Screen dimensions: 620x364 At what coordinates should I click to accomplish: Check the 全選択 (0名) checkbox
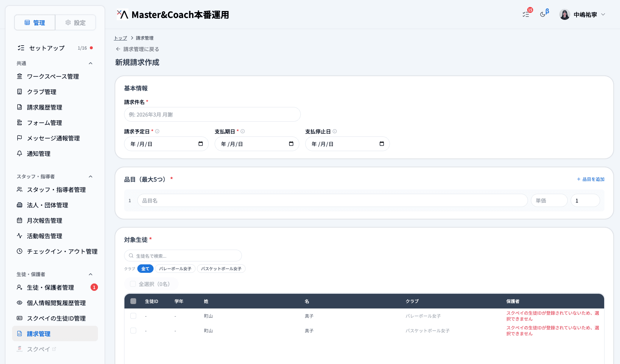click(133, 284)
